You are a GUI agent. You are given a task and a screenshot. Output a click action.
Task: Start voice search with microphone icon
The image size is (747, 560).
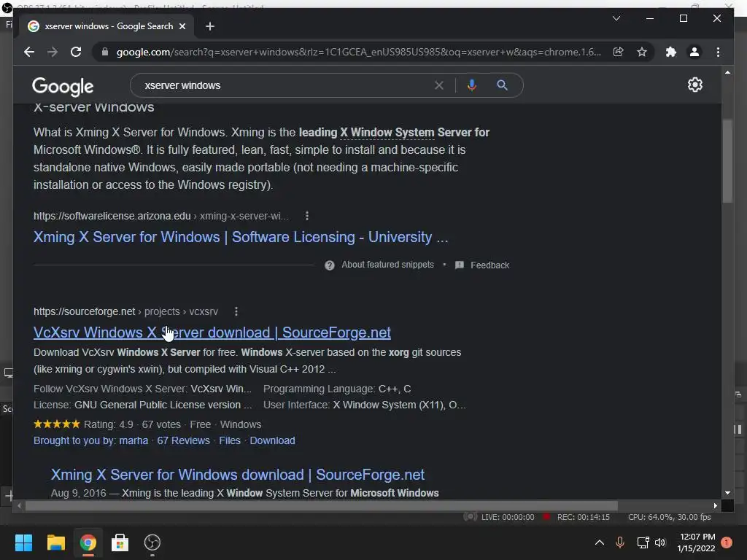472,85
